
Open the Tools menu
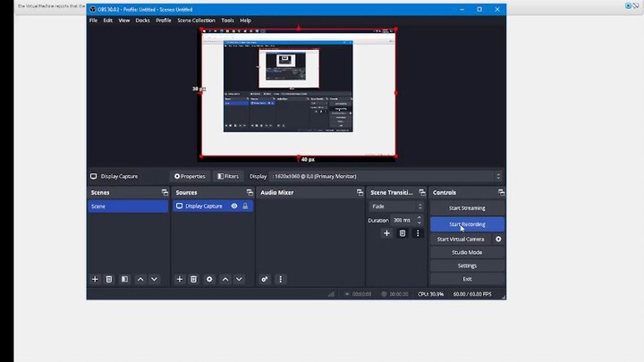coord(227,20)
